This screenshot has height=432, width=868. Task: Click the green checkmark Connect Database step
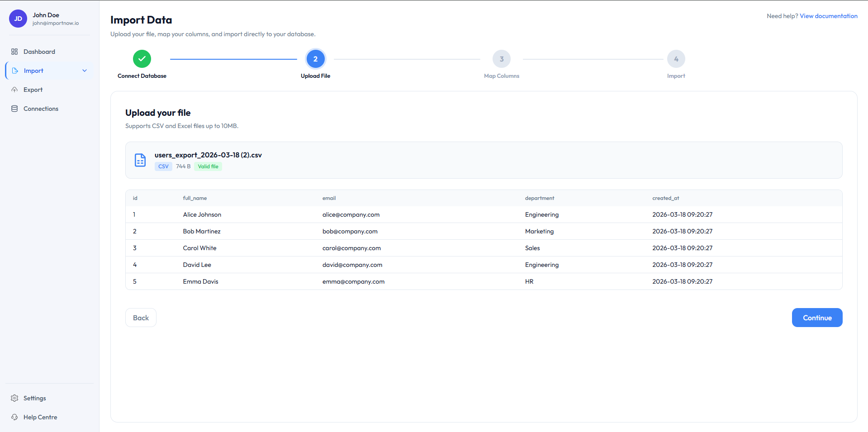pyautogui.click(x=142, y=59)
